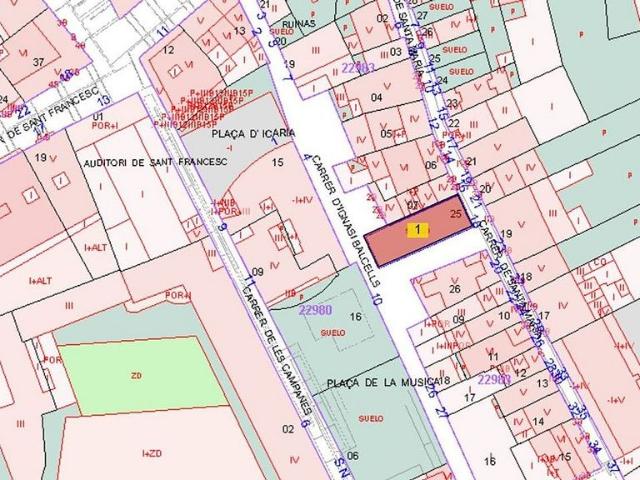Click the 01 parcel label above POR+I
640x480 pixels.
(x=98, y=117)
